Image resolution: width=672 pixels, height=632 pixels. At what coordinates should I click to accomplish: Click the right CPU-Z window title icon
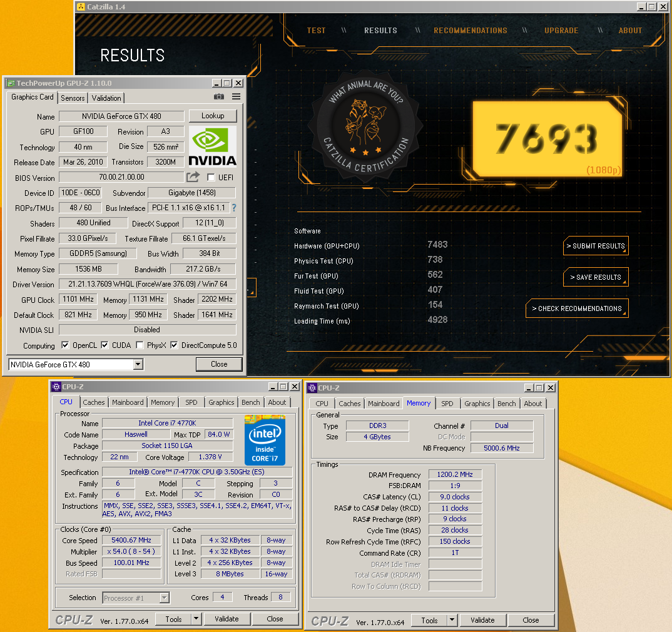(x=312, y=388)
